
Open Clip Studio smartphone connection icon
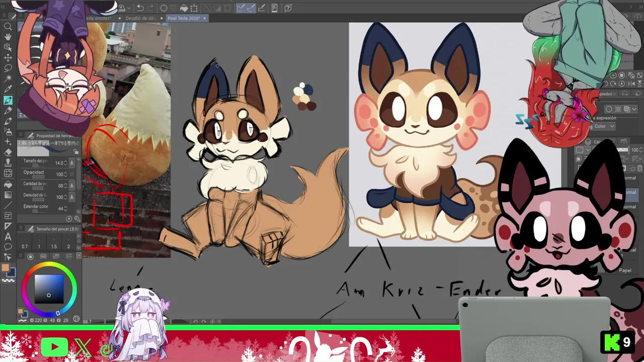[x=274, y=8]
